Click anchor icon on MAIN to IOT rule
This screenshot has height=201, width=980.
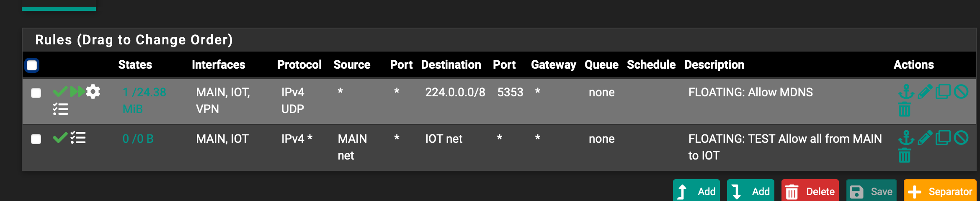906,138
